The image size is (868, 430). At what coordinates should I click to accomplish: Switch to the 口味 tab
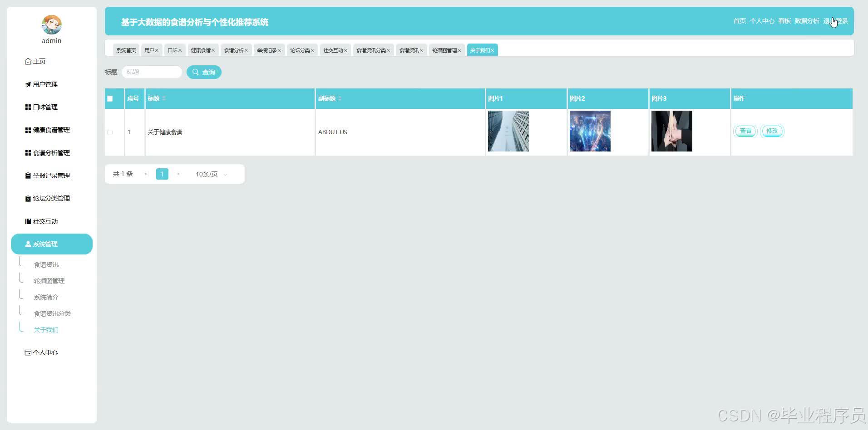(173, 50)
